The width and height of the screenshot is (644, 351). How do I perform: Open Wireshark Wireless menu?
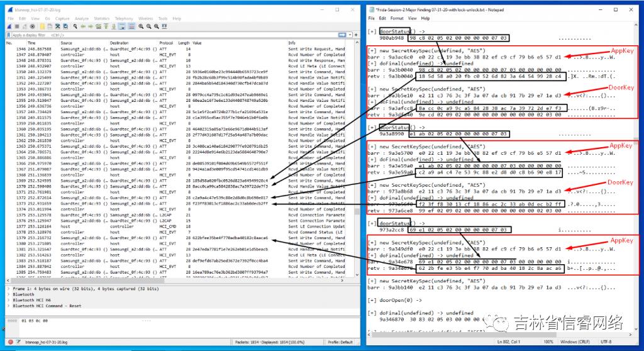(146, 18)
